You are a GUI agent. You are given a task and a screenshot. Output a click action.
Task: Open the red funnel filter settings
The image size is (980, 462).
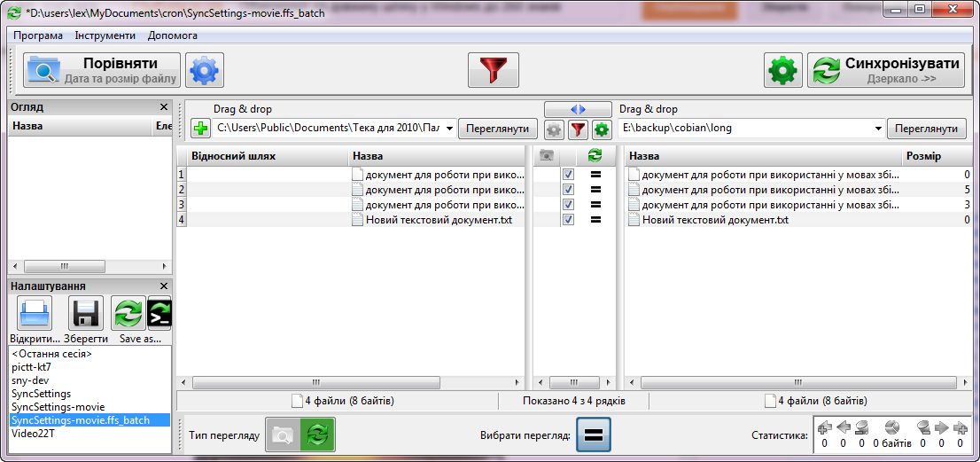point(494,70)
